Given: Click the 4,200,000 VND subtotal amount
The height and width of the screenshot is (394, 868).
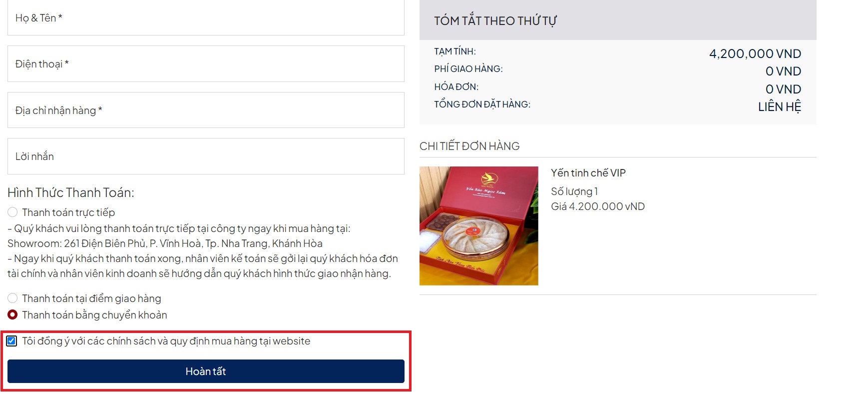Looking at the screenshot, I should tap(755, 53).
